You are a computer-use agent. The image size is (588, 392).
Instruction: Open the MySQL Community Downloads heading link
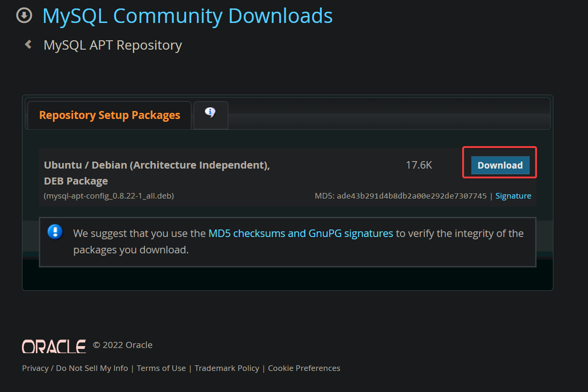(188, 16)
